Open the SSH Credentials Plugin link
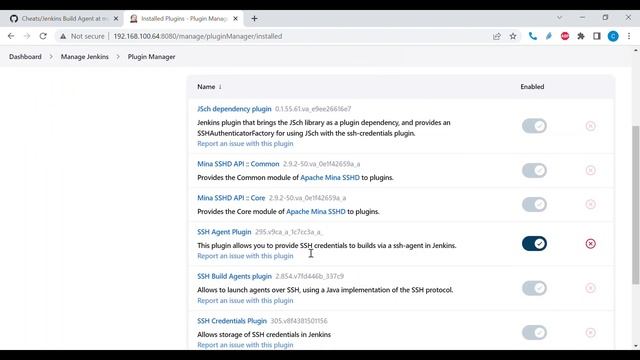This screenshot has width=640, height=360. [x=232, y=321]
